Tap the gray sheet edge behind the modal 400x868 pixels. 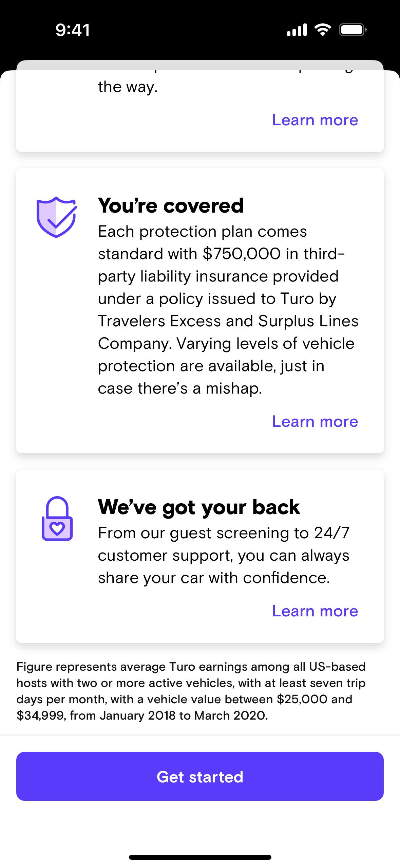(200, 65)
